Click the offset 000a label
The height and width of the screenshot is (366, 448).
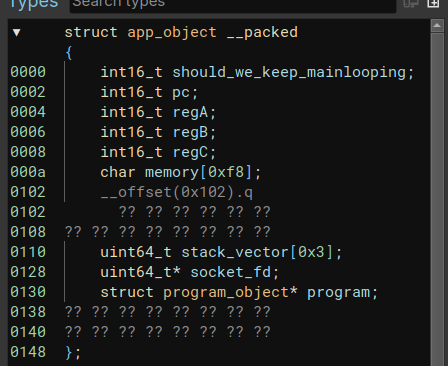pos(28,172)
